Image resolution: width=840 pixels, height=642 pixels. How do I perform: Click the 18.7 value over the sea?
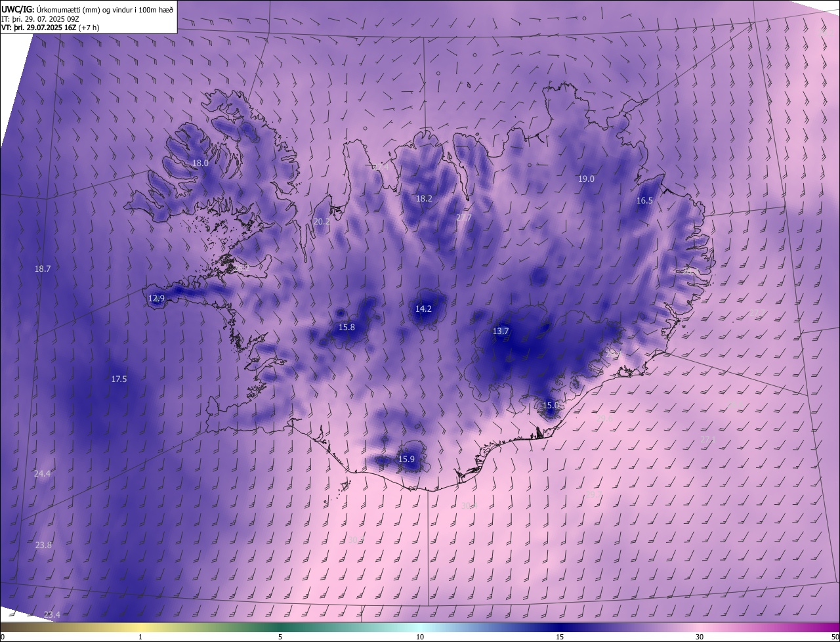pyautogui.click(x=43, y=268)
